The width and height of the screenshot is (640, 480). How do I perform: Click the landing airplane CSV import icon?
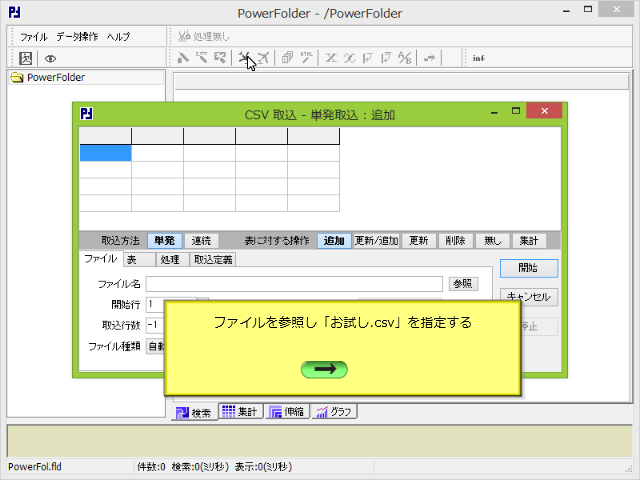click(244, 58)
